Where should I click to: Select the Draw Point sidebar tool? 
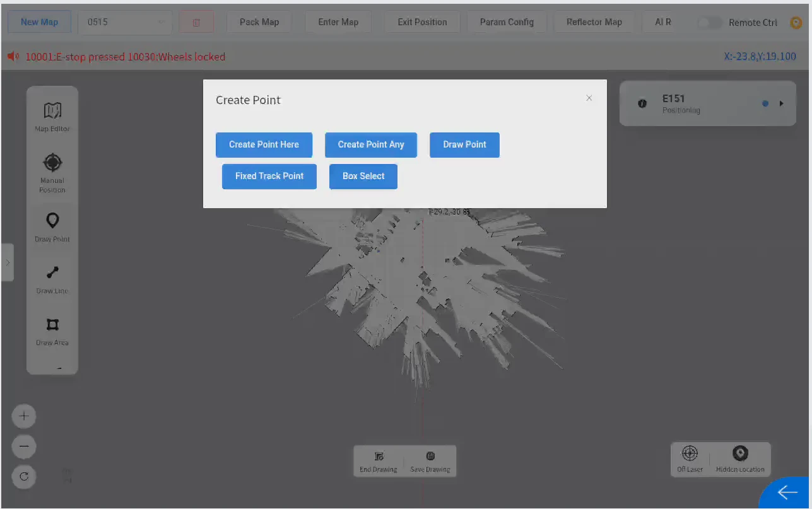pyautogui.click(x=52, y=228)
